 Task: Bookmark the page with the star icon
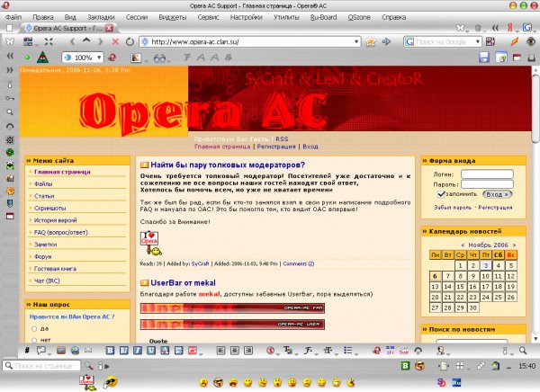point(371,42)
